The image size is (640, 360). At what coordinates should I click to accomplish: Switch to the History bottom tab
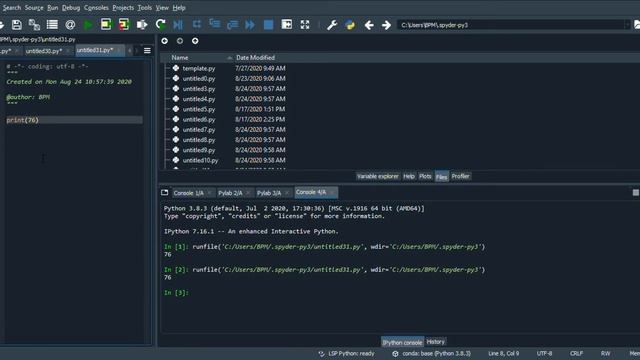pyautogui.click(x=435, y=342)
